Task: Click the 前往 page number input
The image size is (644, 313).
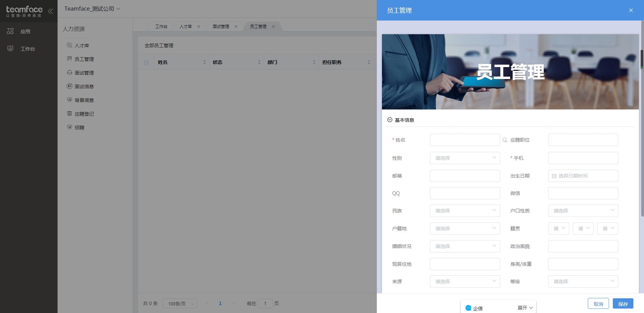Action: [x=265, y=303]
